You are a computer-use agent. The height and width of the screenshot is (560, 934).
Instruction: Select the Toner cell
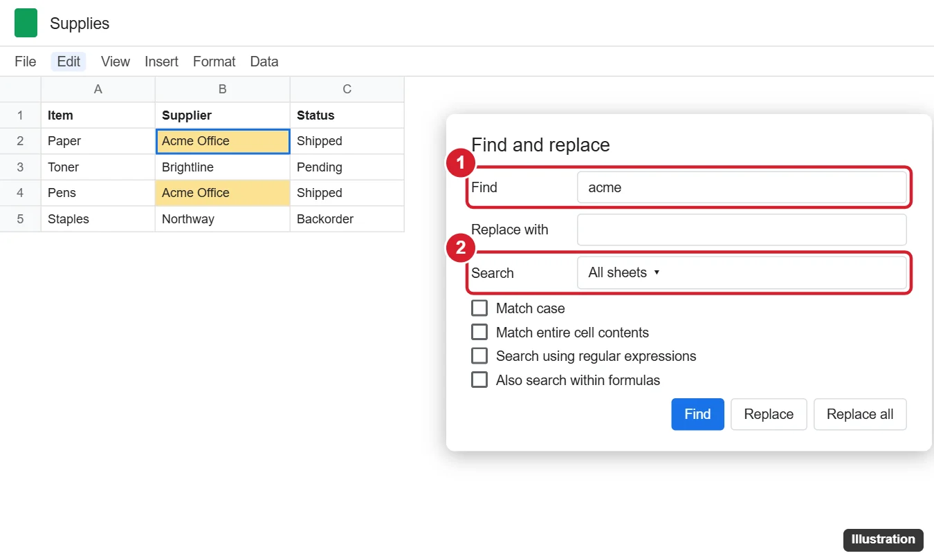(x=98, y=167)
